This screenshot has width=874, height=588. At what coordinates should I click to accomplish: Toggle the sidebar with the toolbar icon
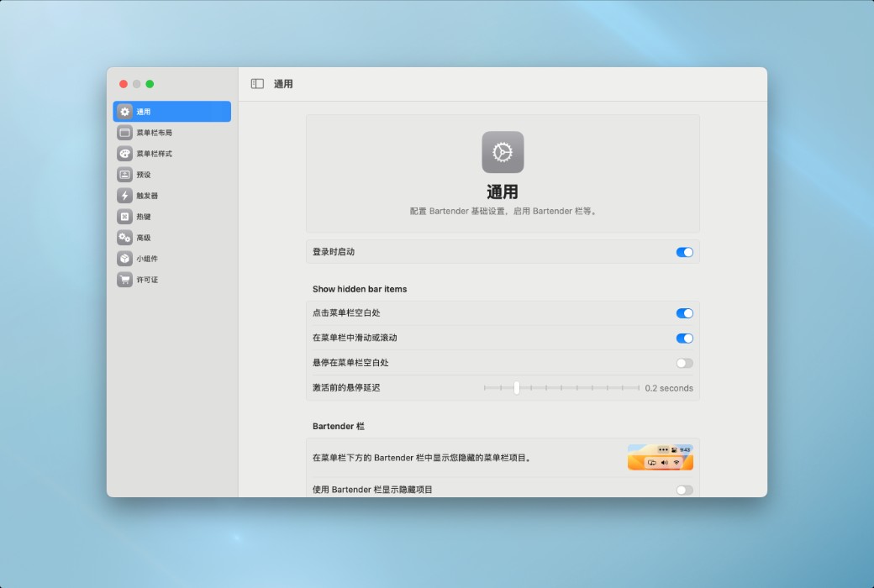[257, 84]
